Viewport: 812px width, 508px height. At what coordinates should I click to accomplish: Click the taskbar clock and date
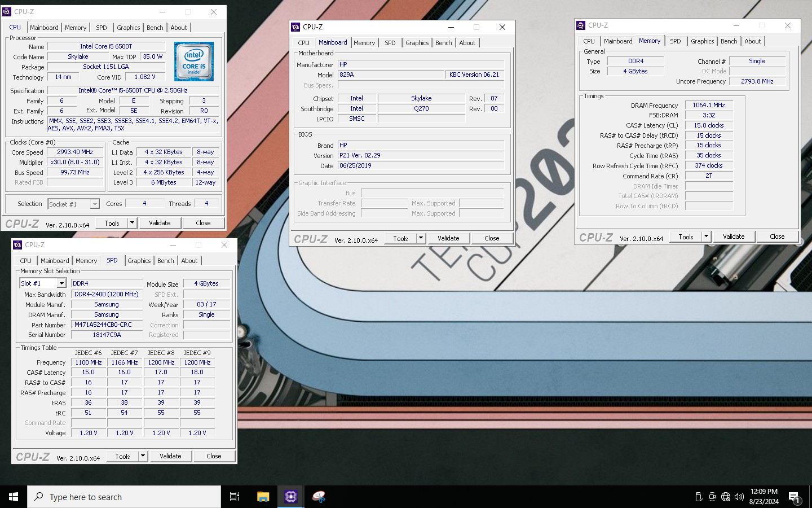tap(764, 497)
